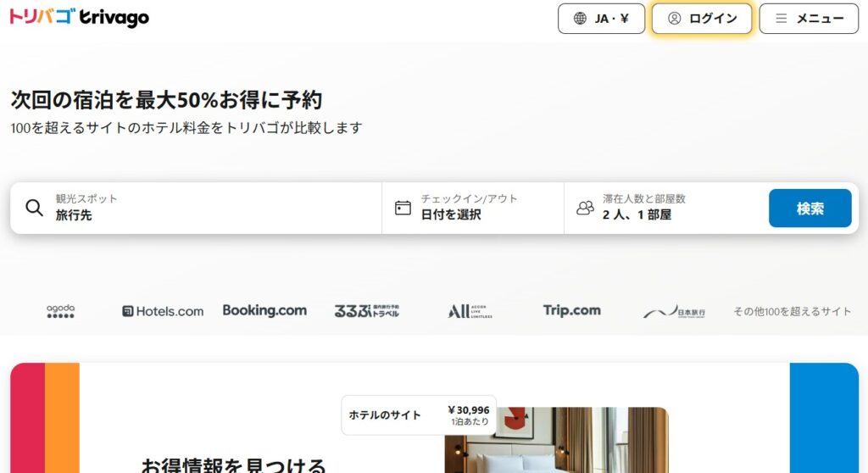Click the globe language icon

point(580,19)
